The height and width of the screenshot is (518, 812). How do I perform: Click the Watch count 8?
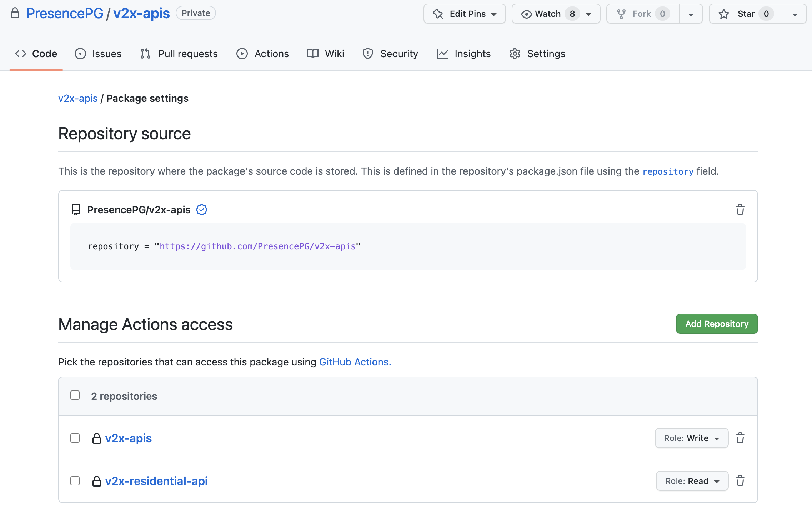pos(572,14)
